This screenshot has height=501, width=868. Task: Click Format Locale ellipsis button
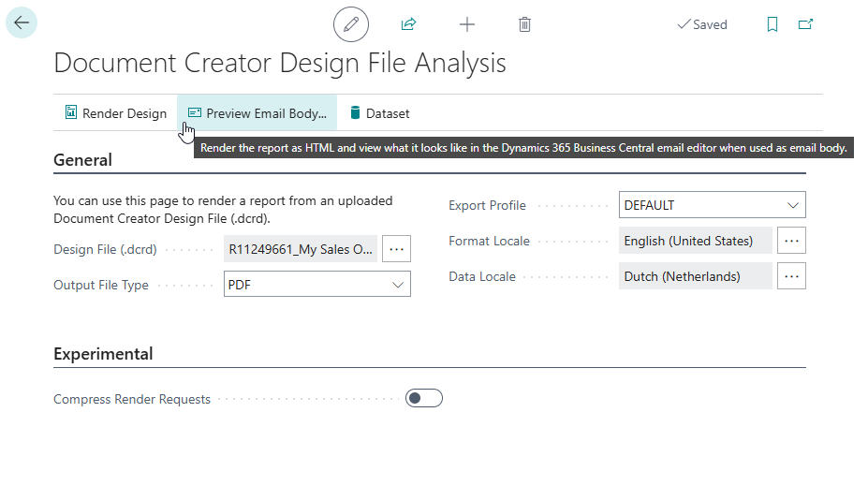coord(791,241)
